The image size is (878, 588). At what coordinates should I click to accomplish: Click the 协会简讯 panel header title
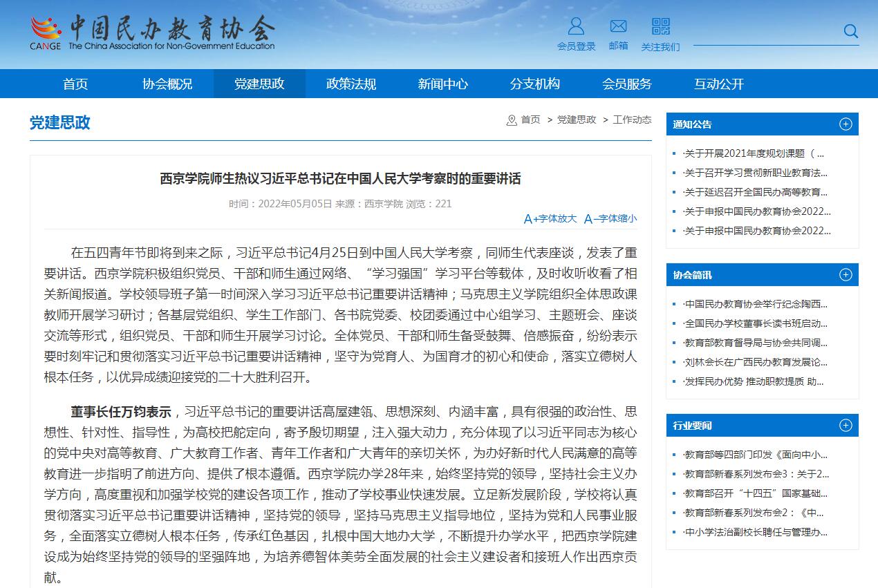(x=692, y=275)
